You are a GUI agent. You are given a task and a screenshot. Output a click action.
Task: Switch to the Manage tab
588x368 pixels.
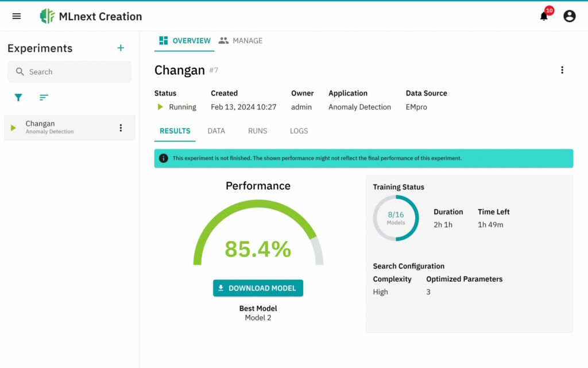tap(241, 41)
